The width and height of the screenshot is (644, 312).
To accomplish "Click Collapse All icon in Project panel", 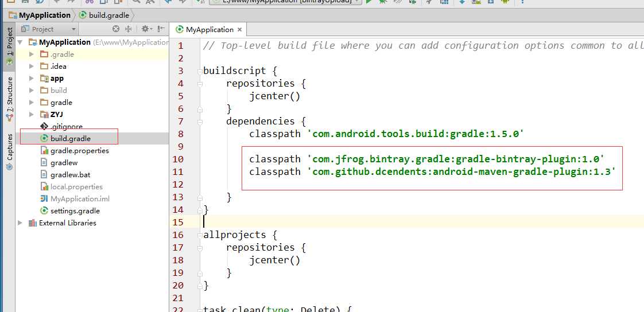I will (x=128, y=29).
